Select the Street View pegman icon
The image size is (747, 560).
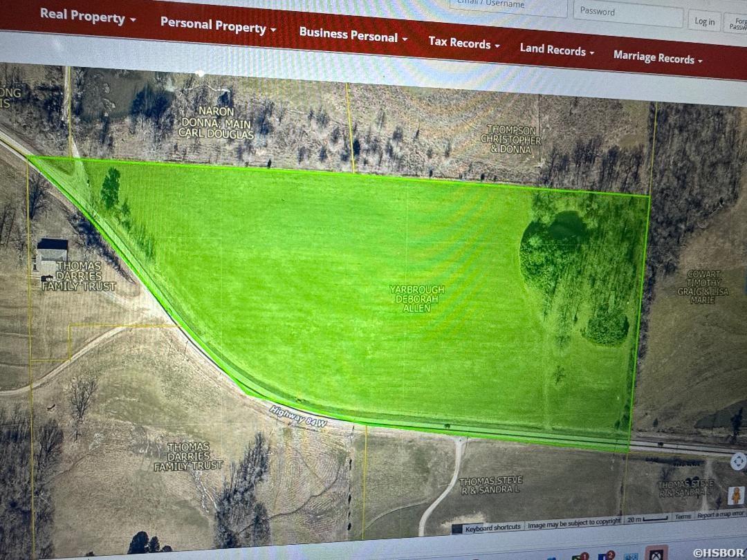click(737, 496)
